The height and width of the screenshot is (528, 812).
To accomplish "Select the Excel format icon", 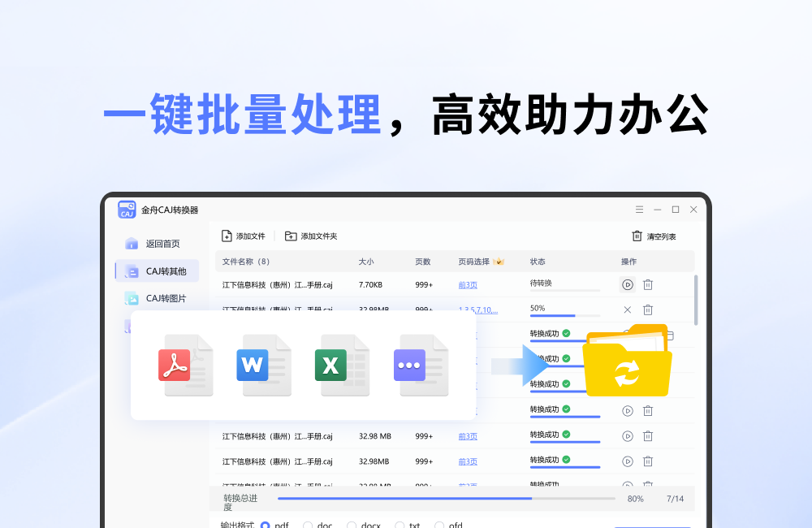I will click(342, 365).
